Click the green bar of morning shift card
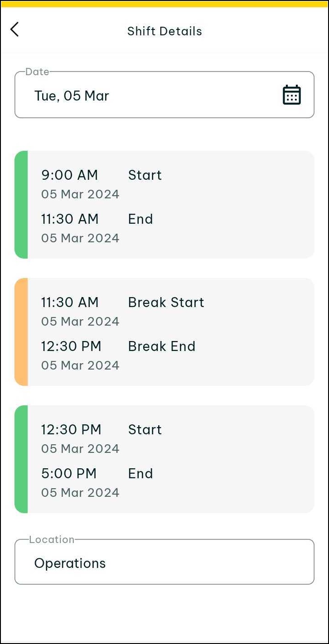This screenshot has height=644, width=329. click(21, 205)
